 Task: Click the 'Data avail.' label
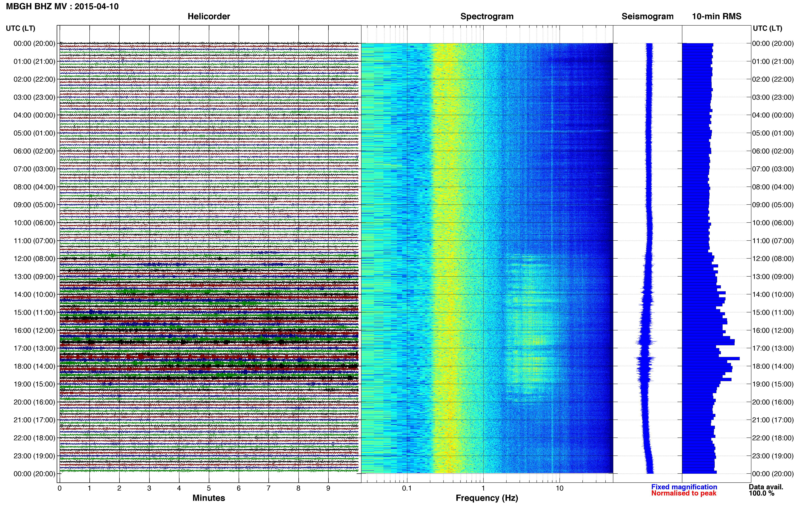pyautogui.click(x=766, y=487)
